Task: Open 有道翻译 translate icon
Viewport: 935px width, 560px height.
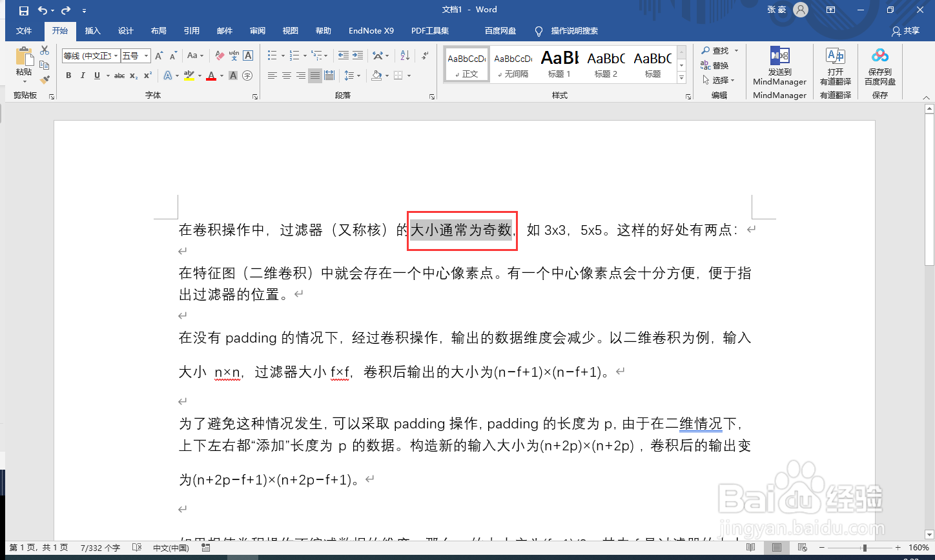Action: click(836, 56)
